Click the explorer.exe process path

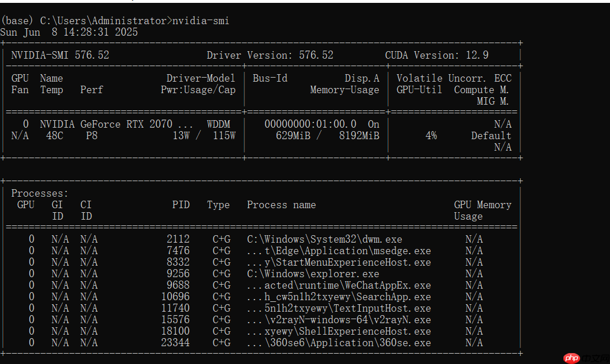click(313, 274)
